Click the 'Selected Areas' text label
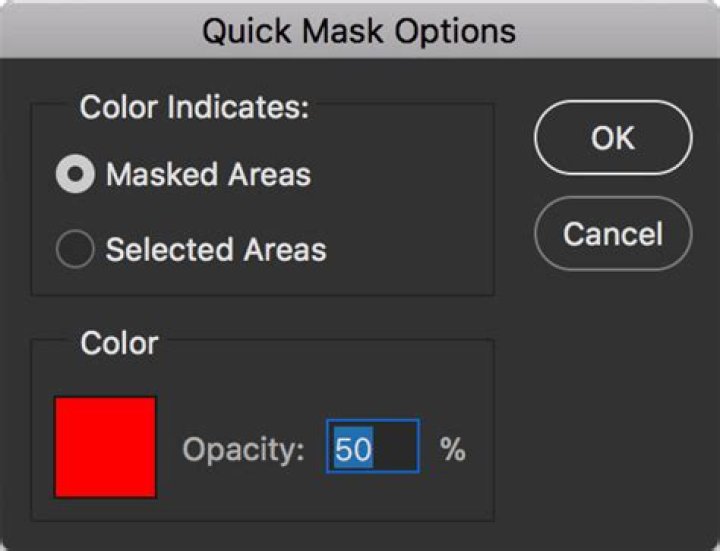The image size is (720, 551). point(216,250)
